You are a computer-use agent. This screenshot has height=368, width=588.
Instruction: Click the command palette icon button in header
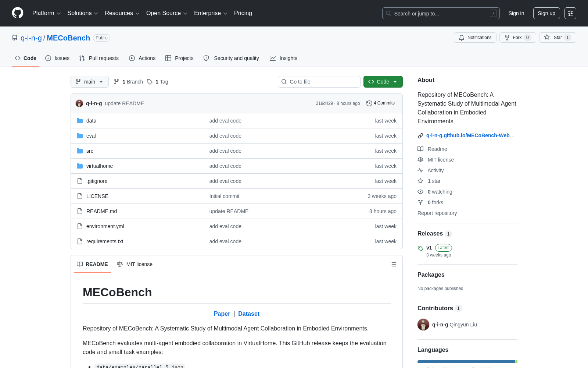[x=570, y=13]
